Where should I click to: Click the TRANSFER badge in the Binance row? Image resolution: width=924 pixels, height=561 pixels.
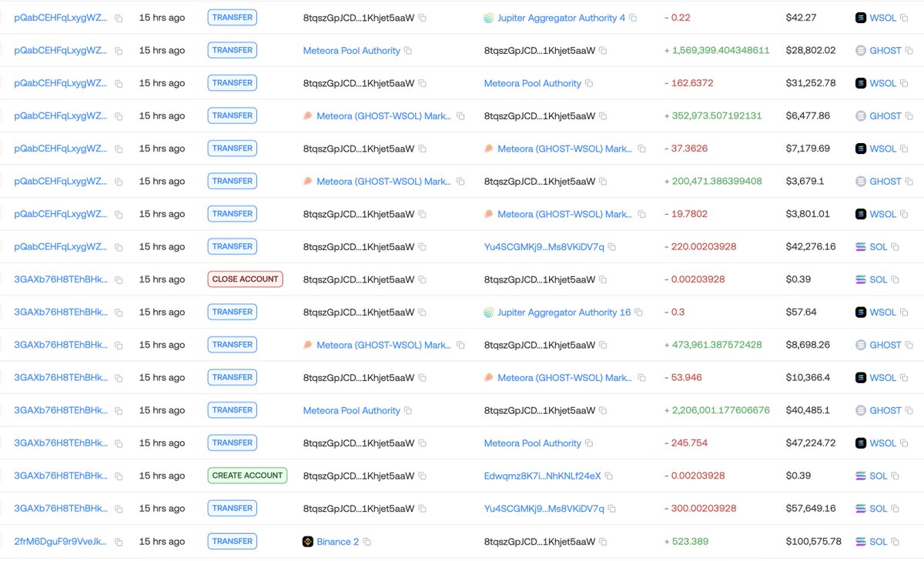[x=233, y=541]
